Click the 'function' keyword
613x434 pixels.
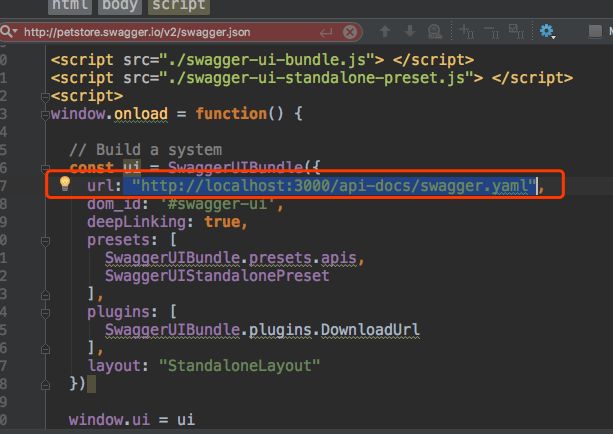(231, 114)
